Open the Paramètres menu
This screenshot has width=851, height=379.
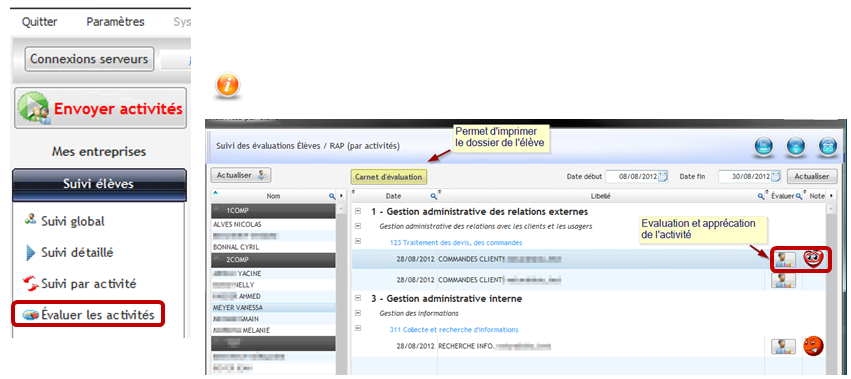pos(116,22)
